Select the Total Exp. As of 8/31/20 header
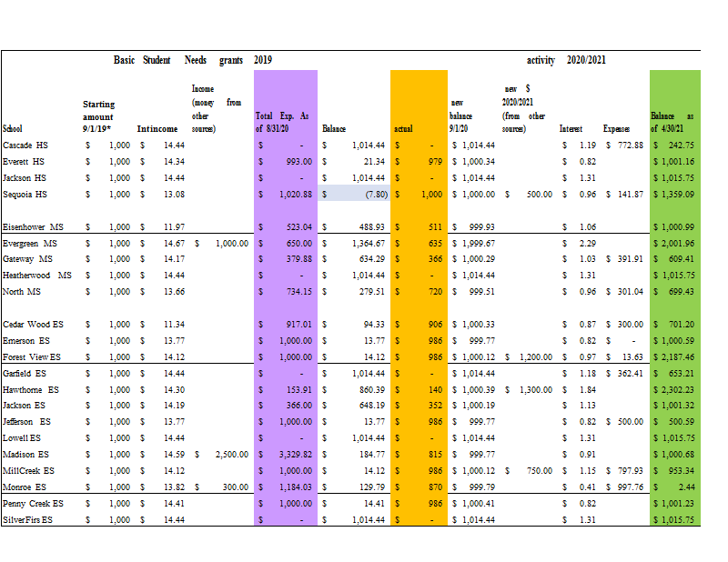The height and width of the screenshot is (562, 728). (282, 122)
